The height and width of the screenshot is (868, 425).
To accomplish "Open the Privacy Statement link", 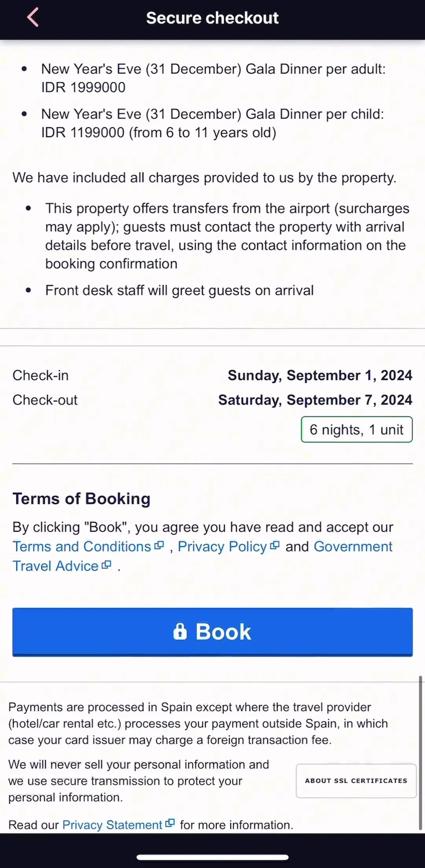I will coord(112,824).
